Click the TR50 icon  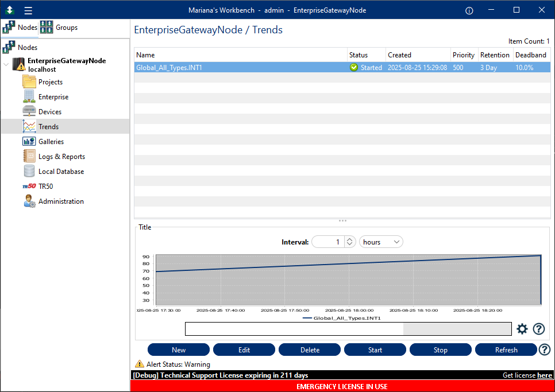29,187
